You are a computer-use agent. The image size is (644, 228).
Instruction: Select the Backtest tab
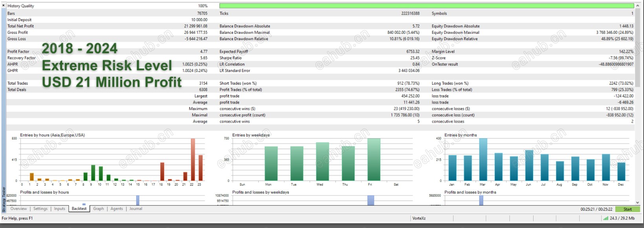[x=79, y=209]
